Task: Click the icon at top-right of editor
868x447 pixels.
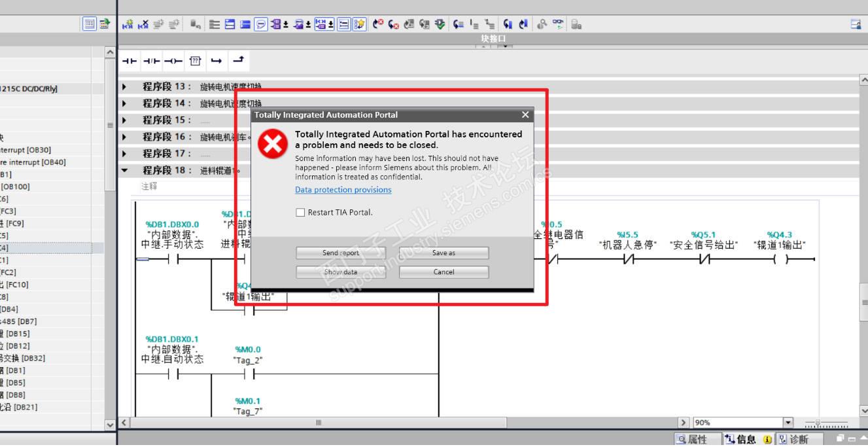Action: tap(856, 24)
